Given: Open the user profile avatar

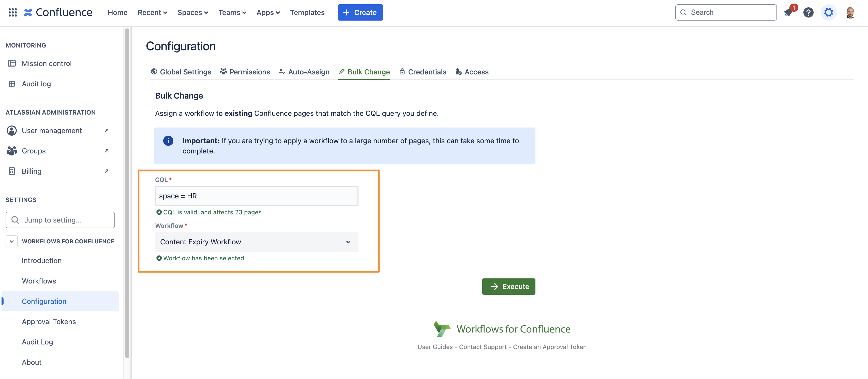Looking at the screenshot, I should pyautogui.click(x=850, y=12).
